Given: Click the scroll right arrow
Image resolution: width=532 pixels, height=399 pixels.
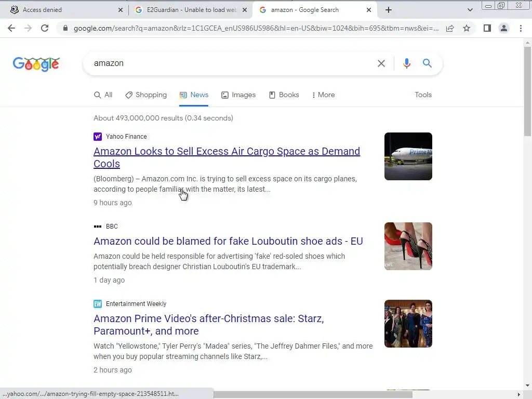Looking at the screenshot, I should pyautogui.click(x=518, y=395).
